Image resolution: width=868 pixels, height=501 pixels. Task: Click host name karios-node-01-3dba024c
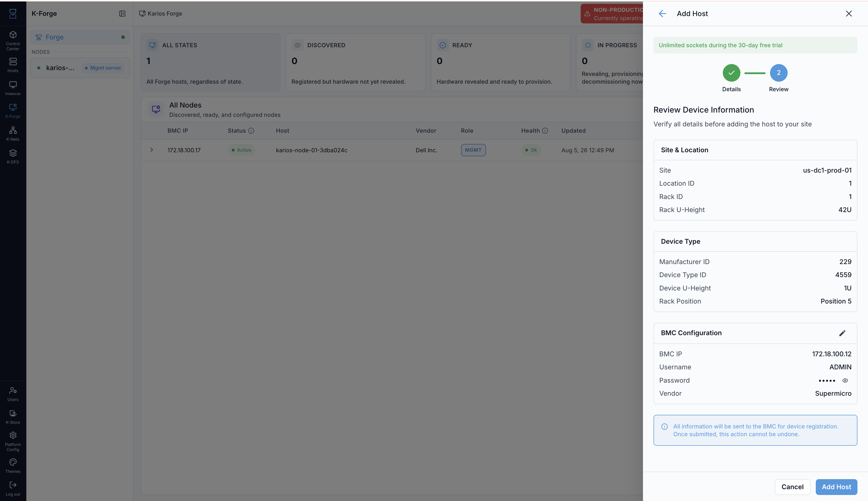click(x=312, y=150)
